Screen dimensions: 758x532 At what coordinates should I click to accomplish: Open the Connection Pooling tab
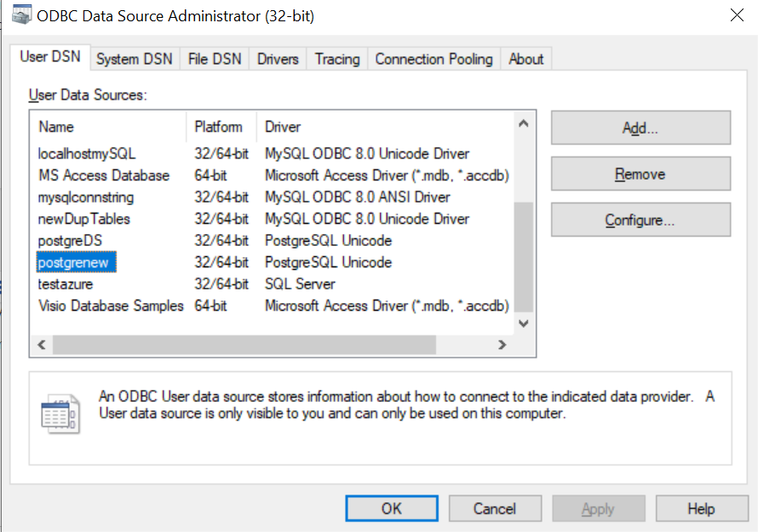(434, 59)
